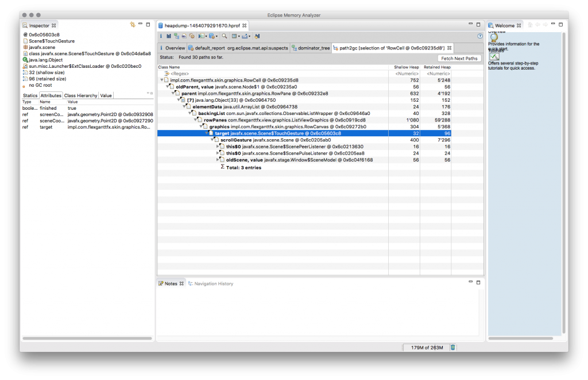The image size is (588, 380).
Task: Sort by the Shallow Heap column header
Action: point(404,67)
